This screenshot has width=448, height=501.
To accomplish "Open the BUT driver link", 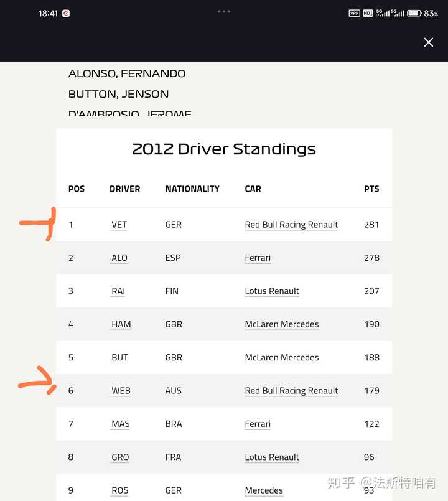I will (x=119, y=357).
